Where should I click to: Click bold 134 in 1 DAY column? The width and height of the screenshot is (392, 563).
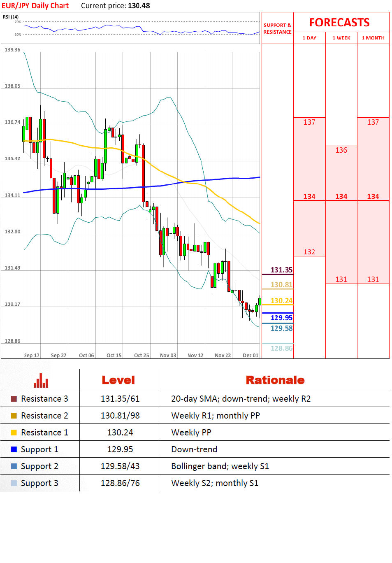(309, 196)
